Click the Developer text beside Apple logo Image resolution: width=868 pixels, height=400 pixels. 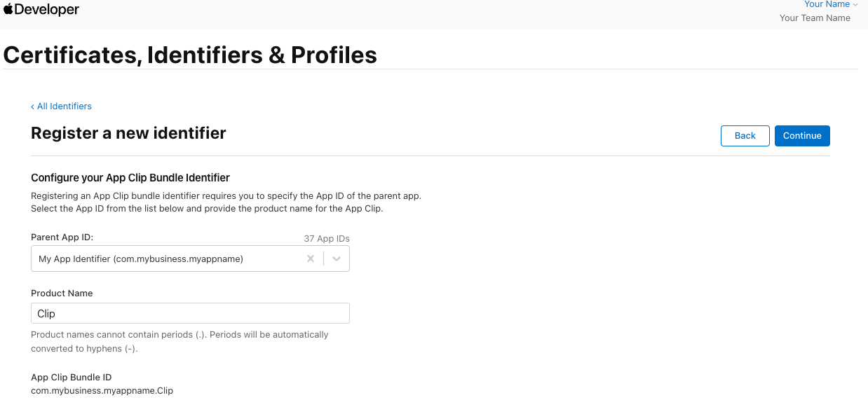click(47, 10)
